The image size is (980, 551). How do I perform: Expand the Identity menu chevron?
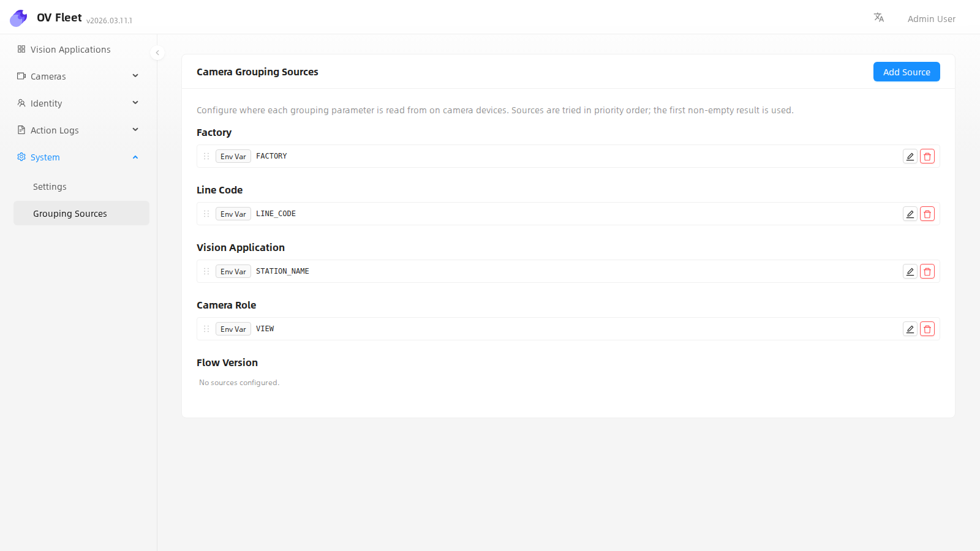pos(135,103)
